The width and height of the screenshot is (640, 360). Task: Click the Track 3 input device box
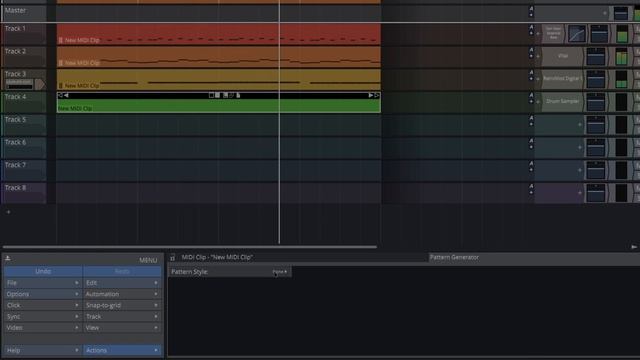coord(19,84)
